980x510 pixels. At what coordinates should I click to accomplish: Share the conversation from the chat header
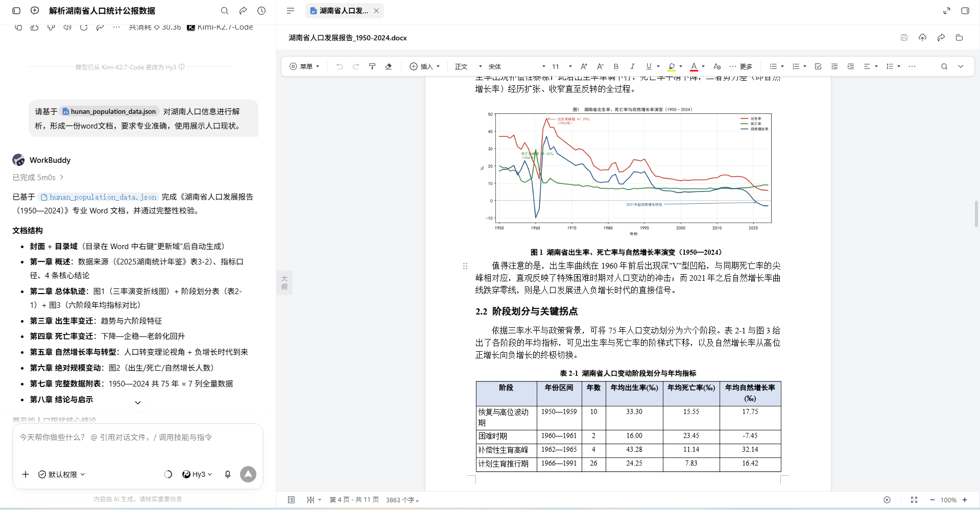[243, 11]
